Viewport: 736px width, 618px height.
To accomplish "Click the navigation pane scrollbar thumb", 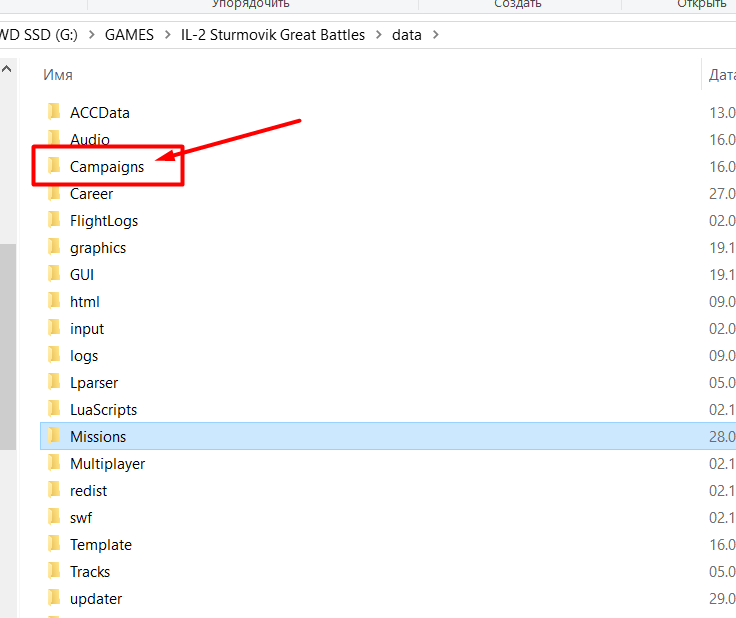I will pyautogui.click(x=8, y=347).
